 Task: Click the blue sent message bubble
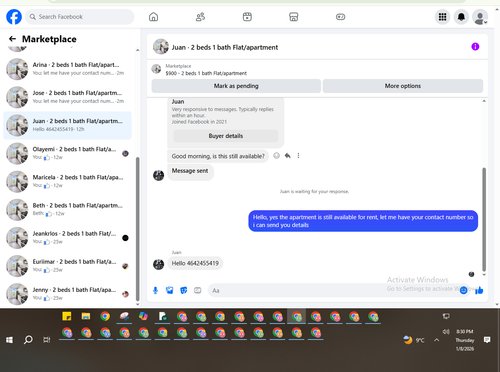click(x=363, y=221)
